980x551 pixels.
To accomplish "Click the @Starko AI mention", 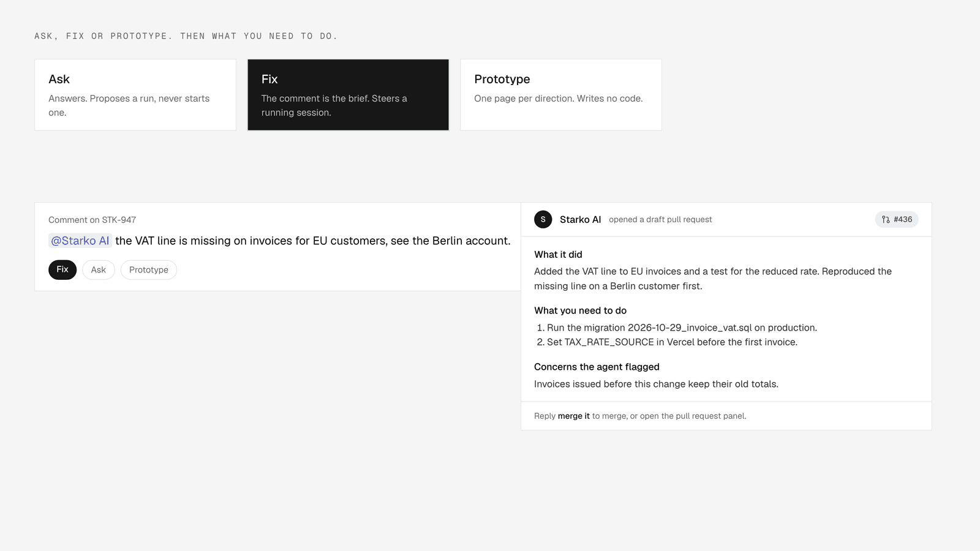I will pyautogui.click(x=80, y=241).
